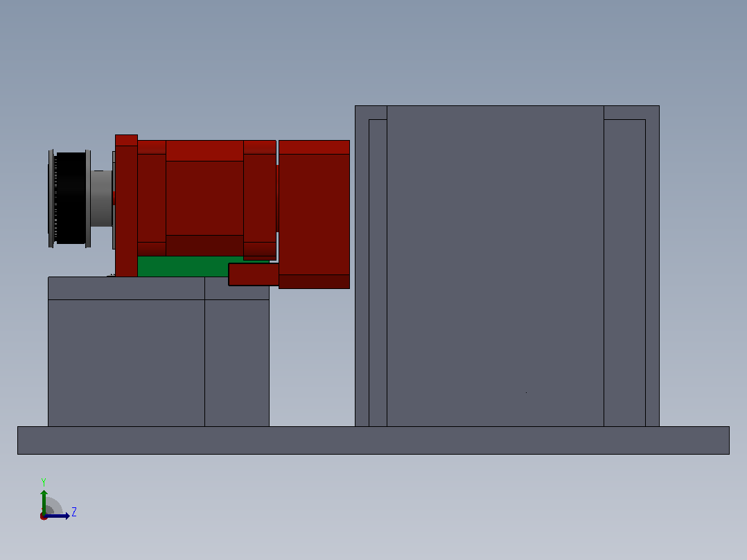Click the blue Z axis arrow of the triad
This screenshot has height=560, width=747.
tap(57, 516)
